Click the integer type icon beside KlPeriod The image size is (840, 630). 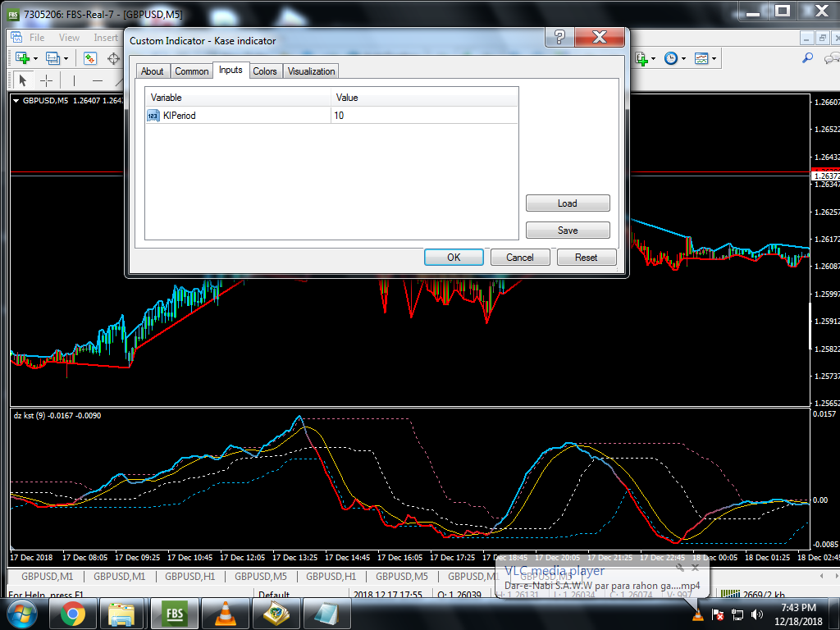pyautogui.click(x=153, y=116)
